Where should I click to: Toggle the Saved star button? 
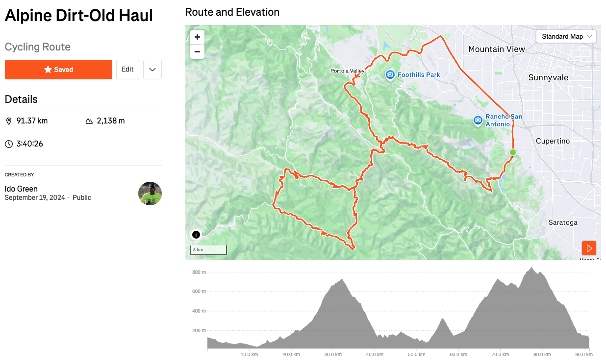pos(58,70)
